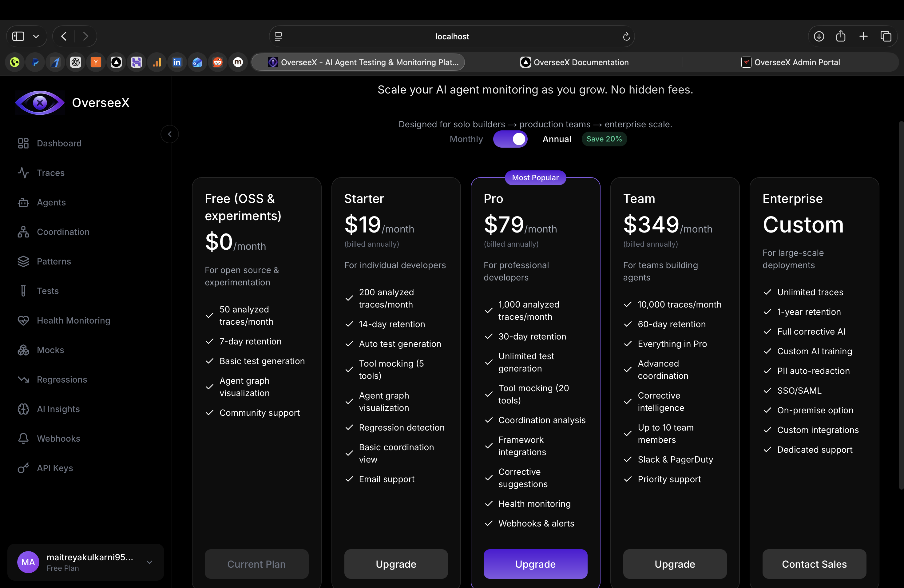Open the Coordination panel

(x=63, y=232)
